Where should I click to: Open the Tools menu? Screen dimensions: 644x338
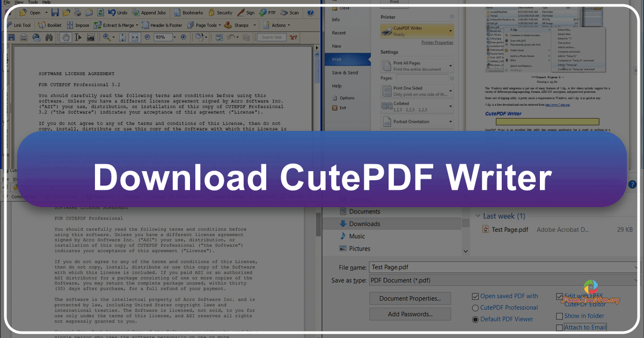coord(32,2)
